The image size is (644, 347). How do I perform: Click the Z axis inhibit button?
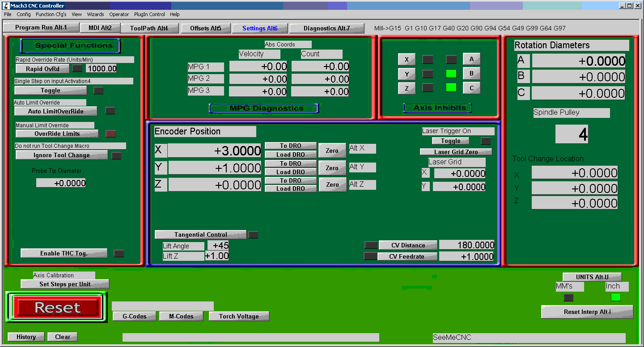click(406, 88)
